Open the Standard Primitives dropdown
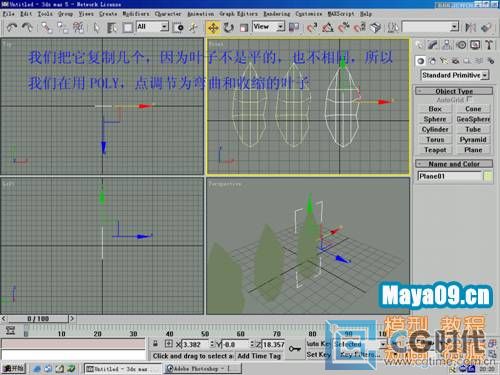Image resolution: width=500 pixels, height=375 pixels. coord(455,75)
